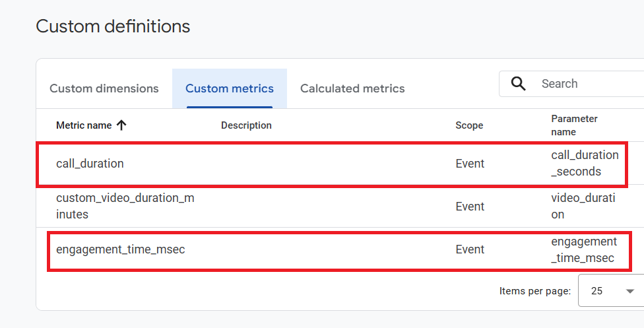Click the call_duration_seconds parameter cell
Screen dimensions: 644x328
point(585,163)
